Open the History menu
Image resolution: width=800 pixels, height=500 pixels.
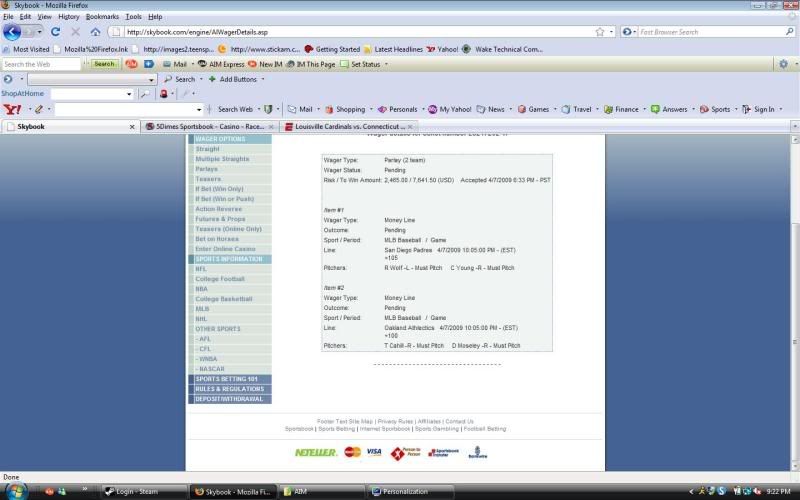coord(68,17)
